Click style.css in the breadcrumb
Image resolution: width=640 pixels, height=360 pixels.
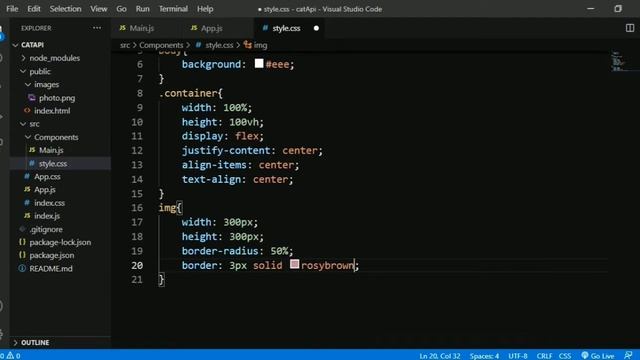(x=219, y=45)
